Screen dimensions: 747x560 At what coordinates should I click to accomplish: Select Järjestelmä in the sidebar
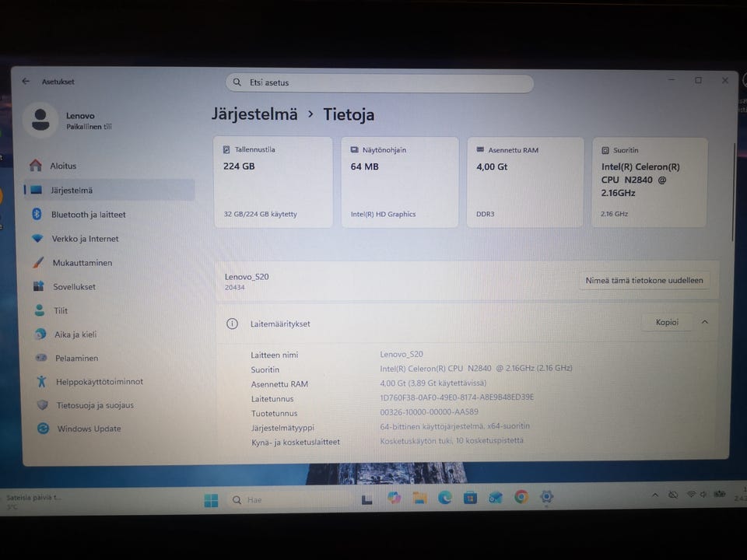click(109, 190)
